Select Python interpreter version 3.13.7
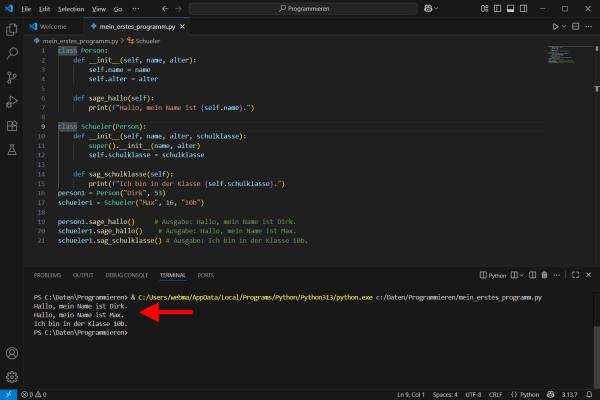 569,395
